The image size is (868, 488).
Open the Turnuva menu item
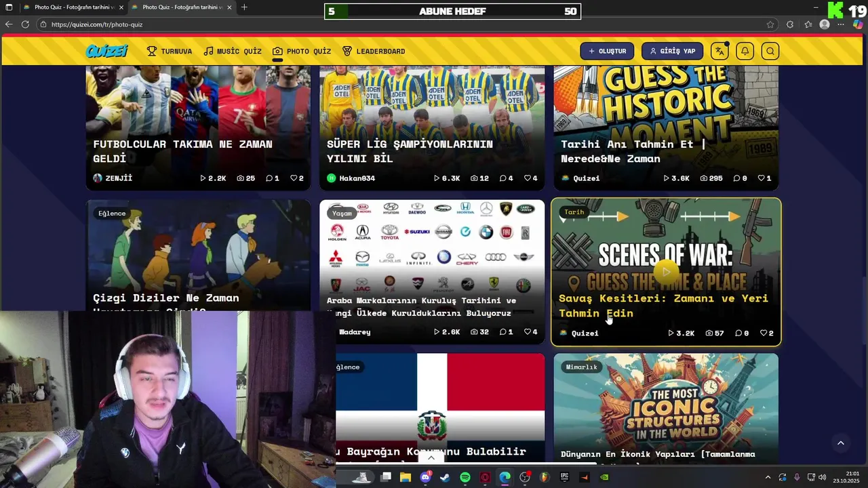[170, 52]
